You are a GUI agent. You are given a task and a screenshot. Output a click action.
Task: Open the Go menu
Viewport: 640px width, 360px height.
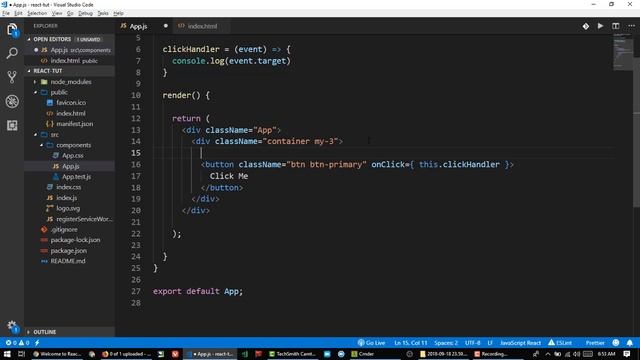click(70, 13)
